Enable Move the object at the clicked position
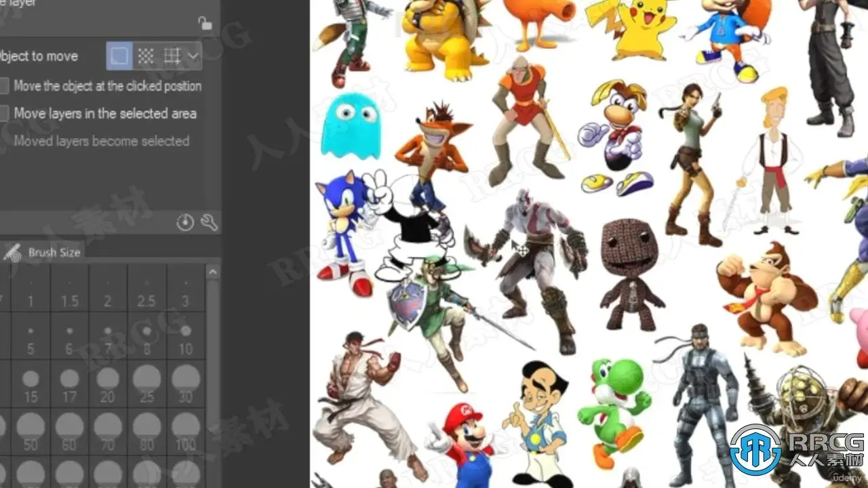 (3, 86)
